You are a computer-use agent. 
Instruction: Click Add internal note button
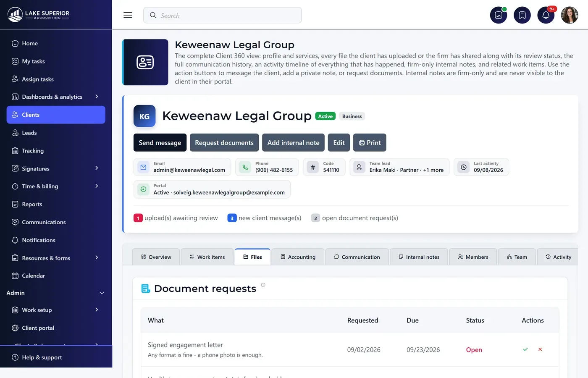pos(294,143)
